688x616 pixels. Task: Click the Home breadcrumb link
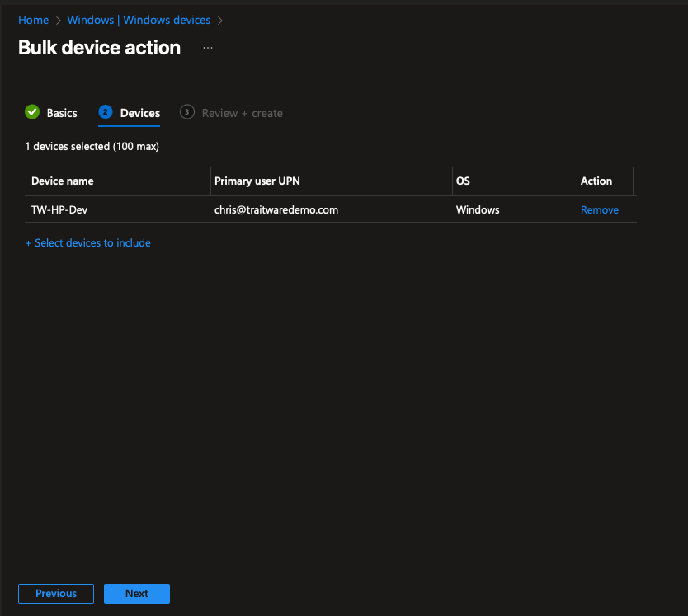tap(33, 20)
